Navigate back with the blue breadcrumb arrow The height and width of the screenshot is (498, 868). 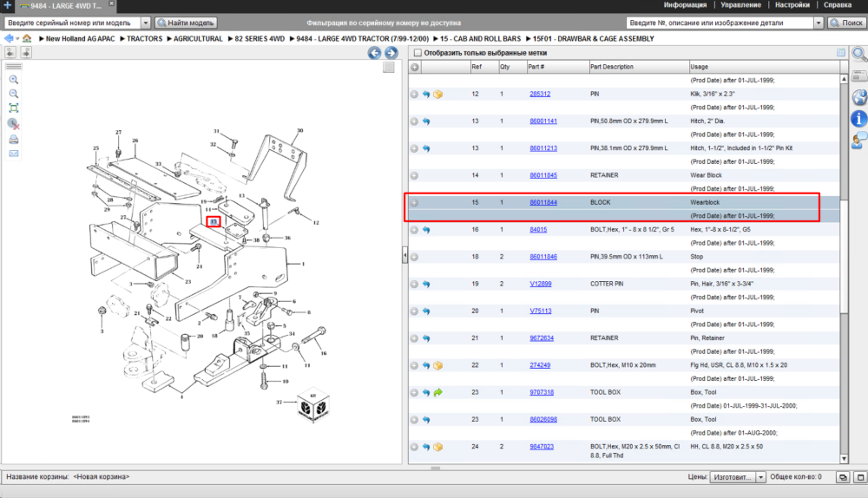click(x=9, y=38)
